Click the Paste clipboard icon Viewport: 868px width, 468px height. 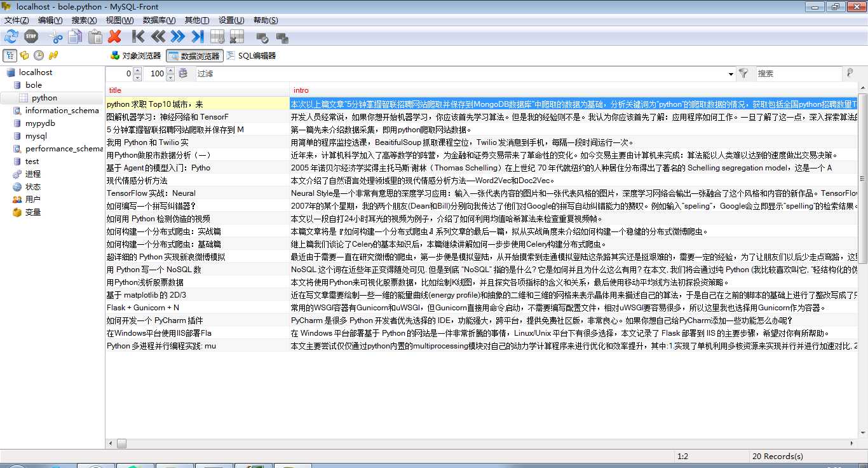[x=95, y=36]
